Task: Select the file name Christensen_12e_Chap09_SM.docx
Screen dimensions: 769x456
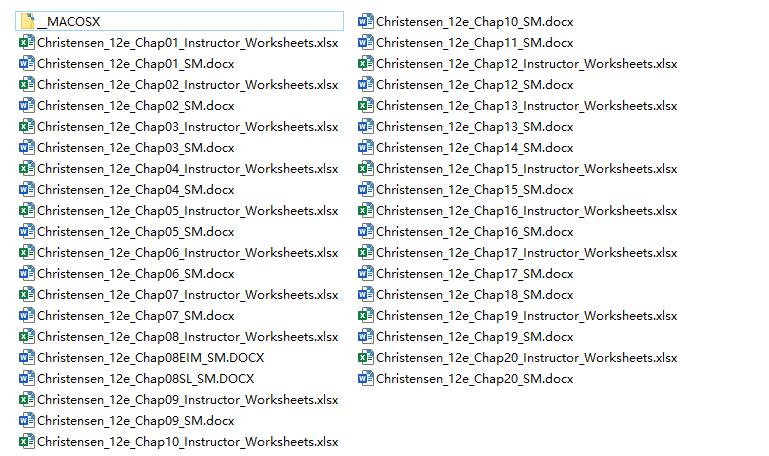Action: (136, 421)
